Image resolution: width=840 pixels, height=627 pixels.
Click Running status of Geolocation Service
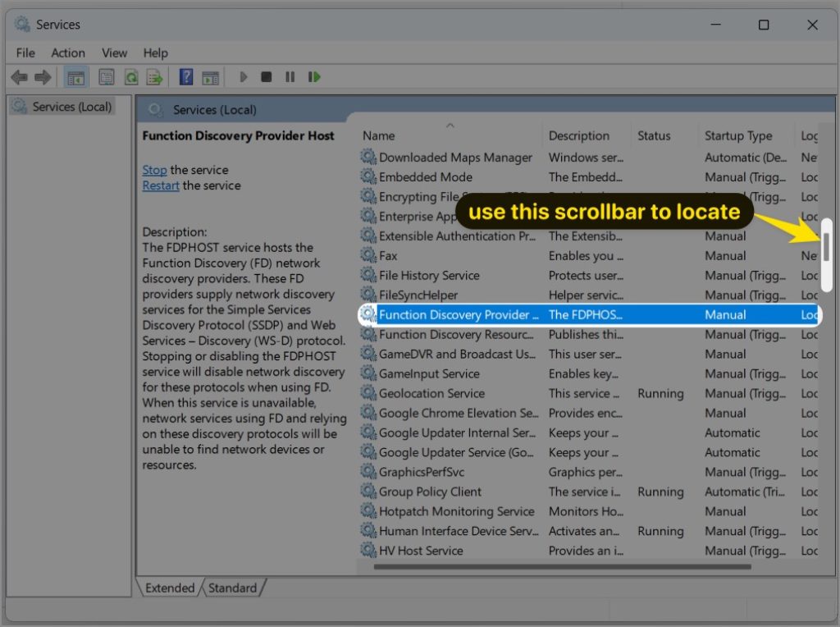[660, 393]
